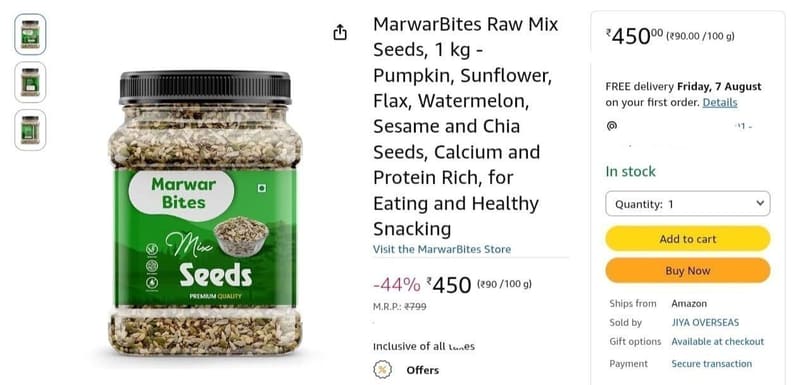This screenshot has width=800, height=385.
Task: Click the Quantity dropdown chevron arrow
Action: pyautogui.click(x=760, y=203)
